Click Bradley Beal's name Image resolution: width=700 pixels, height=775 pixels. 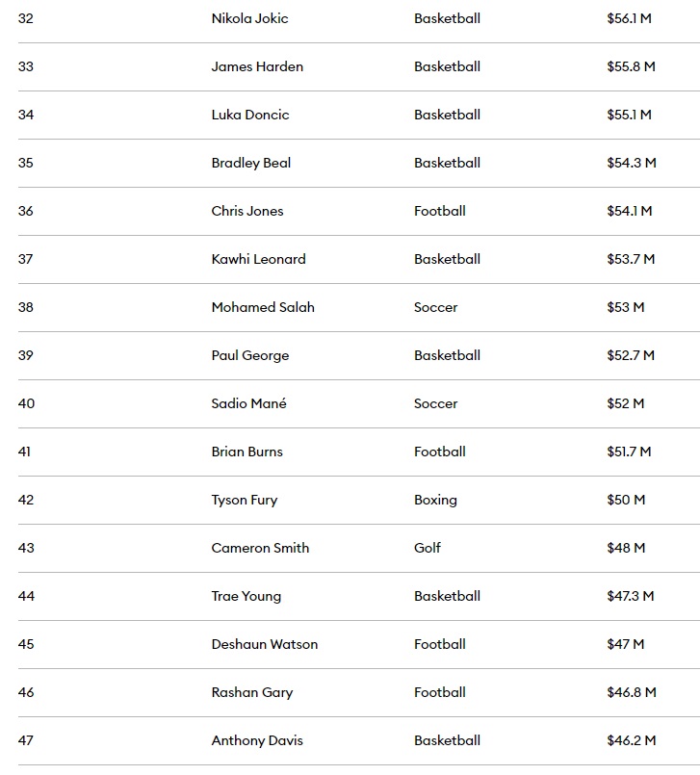[x=251, y=163]
